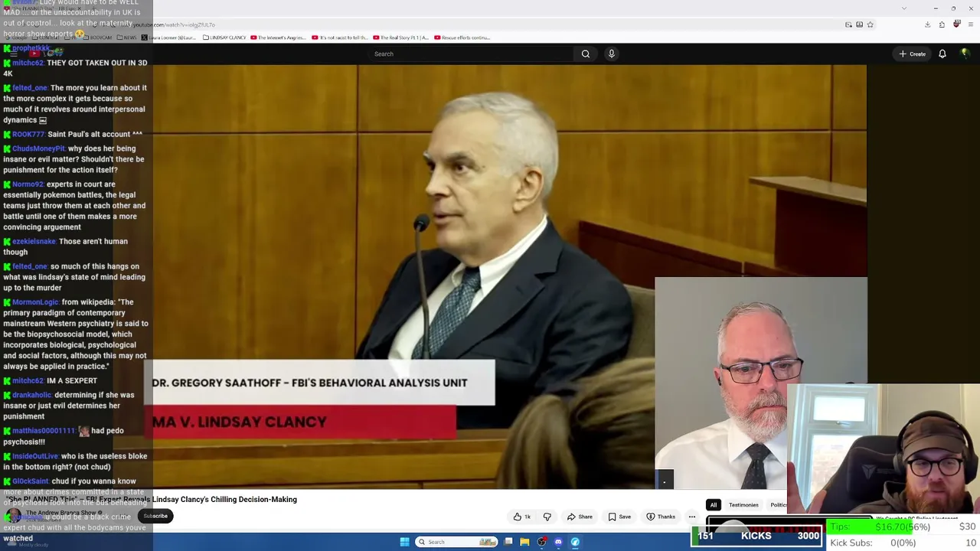Open the LINDSAY CLANCY bookmarks folder
The image size is (980, 551).
(223, 37)
